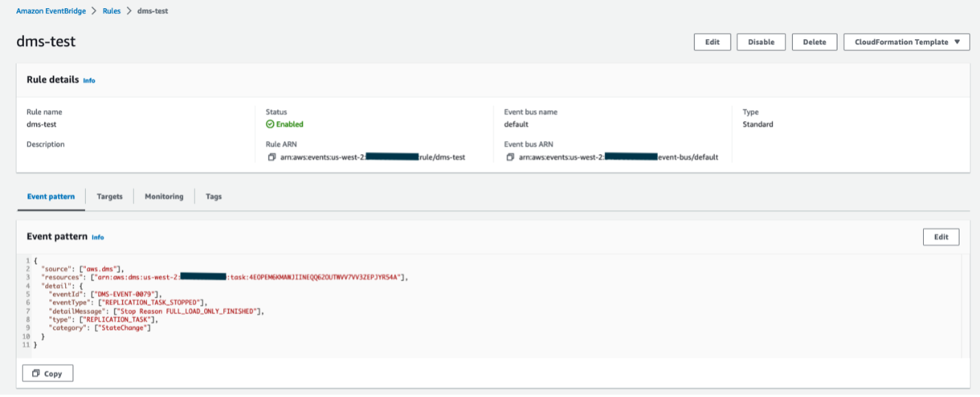Open Info link next to Rule details
The image size is (980, 397).
(x=89, y=81)
